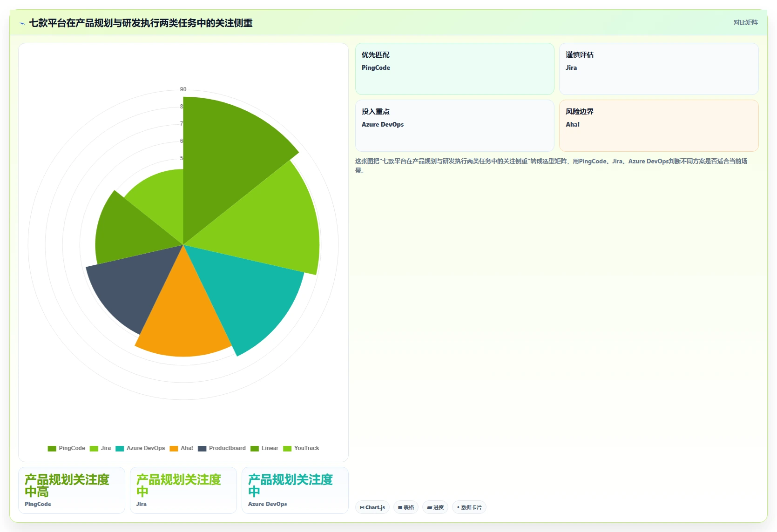777x532 pixels.
Task: Toggle the Jira legend swatch
Action: (94, 448)
